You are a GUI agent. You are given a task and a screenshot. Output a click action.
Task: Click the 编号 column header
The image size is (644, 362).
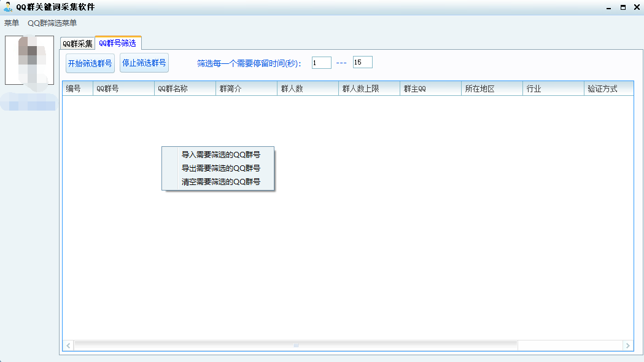(77, 89)
